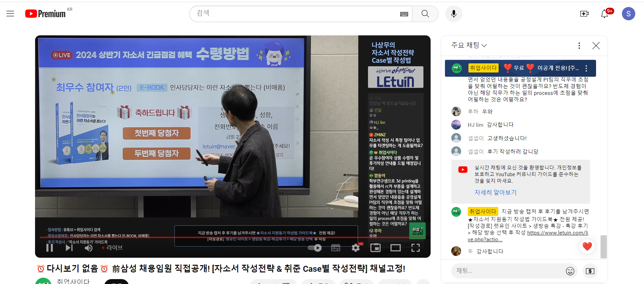Viewport: 644px width, 284px height.
Task: Switch to miniplayer mode
Action: point(375,248)
